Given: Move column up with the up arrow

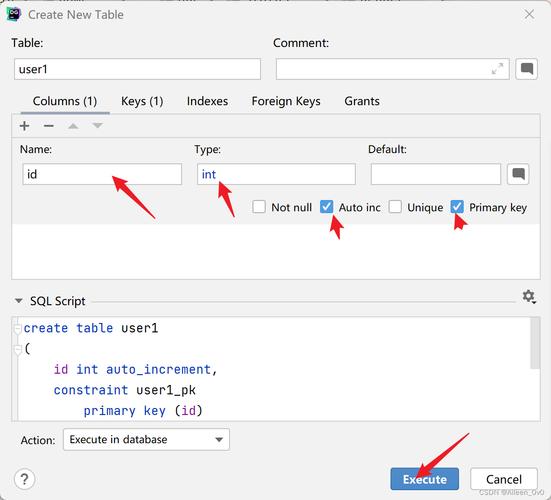Looking at the screenshot, I should pyautogui.click(x=73, y=126).
